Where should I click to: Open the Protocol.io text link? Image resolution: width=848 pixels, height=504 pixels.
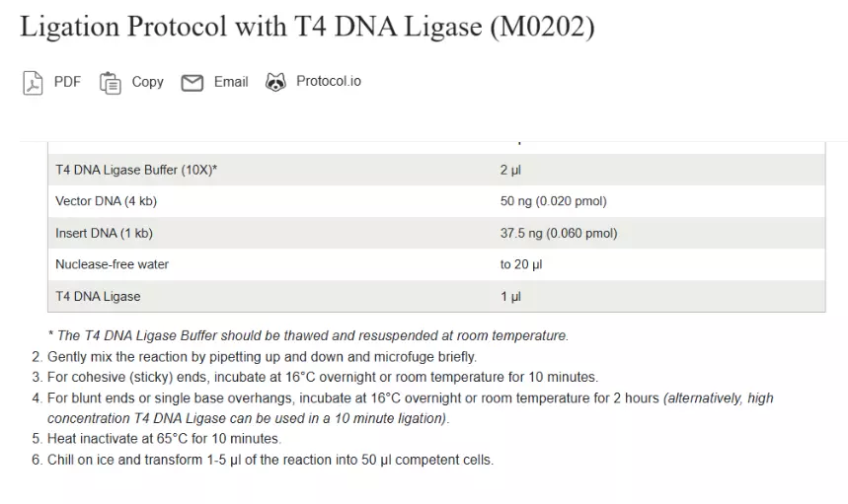coord(329,81)
